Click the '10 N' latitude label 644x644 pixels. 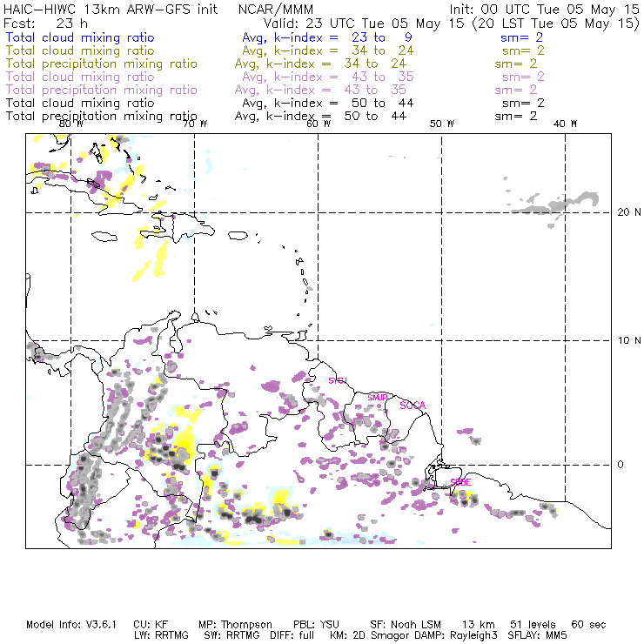pyautogui.click(x=629, y=340)
